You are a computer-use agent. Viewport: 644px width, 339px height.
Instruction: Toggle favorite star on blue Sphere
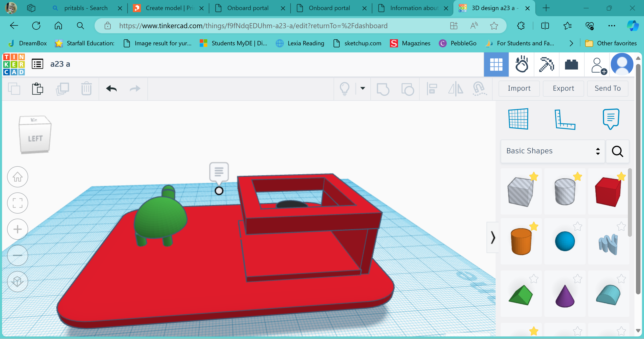click(x=577, y=226)
